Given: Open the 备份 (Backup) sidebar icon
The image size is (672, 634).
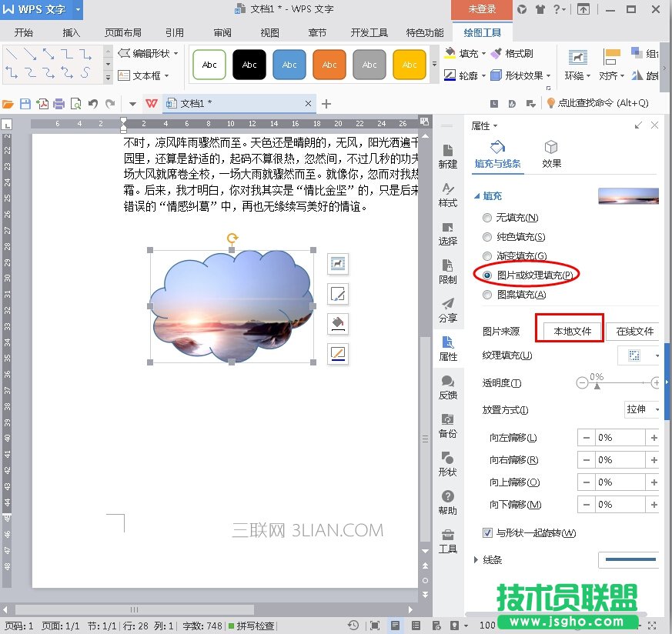Looking at the screenshot, I should 447,425.
